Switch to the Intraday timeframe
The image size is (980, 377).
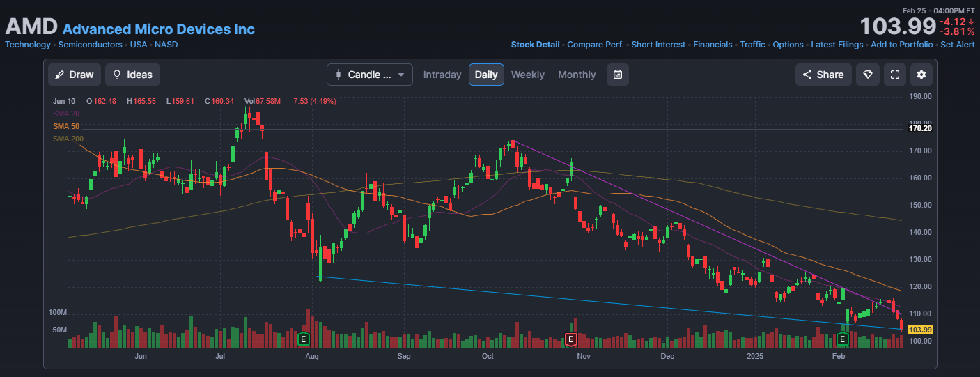(x=442, y=75)
